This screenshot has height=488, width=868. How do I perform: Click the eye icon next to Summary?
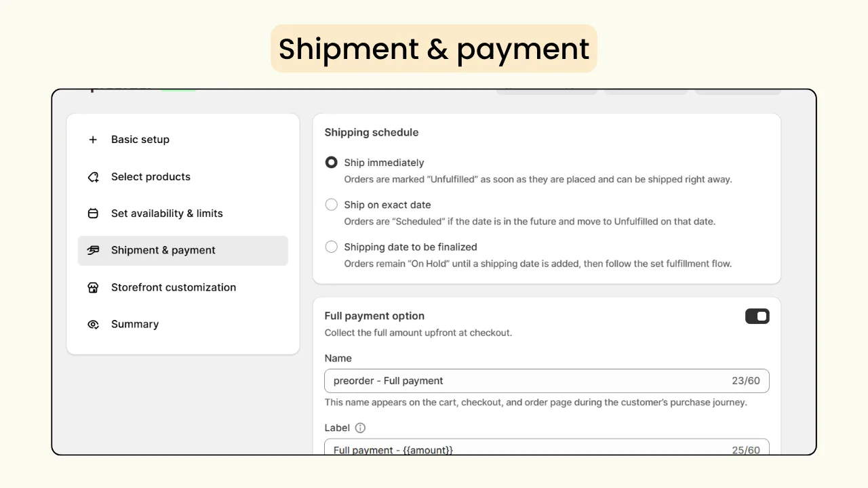(93, 324)
